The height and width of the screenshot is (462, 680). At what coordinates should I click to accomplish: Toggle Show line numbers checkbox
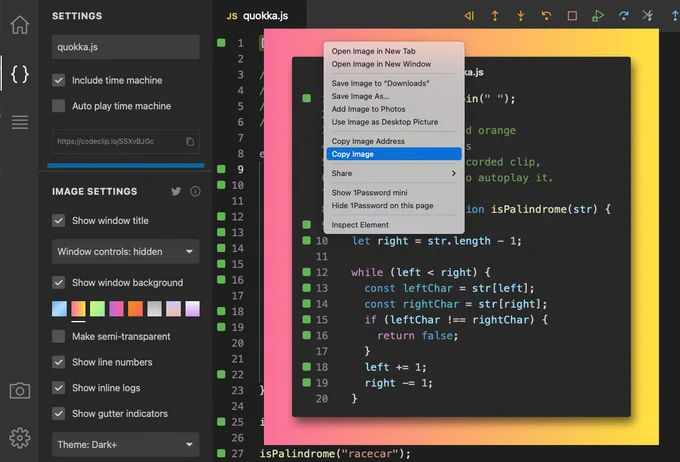(x=59, y=362)
